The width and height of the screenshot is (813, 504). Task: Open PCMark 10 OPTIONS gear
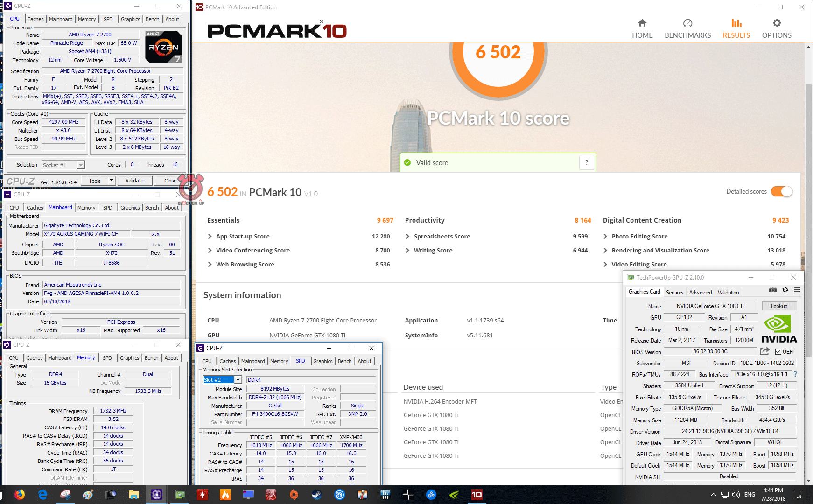pyautogui.click(x=777, y=28)
